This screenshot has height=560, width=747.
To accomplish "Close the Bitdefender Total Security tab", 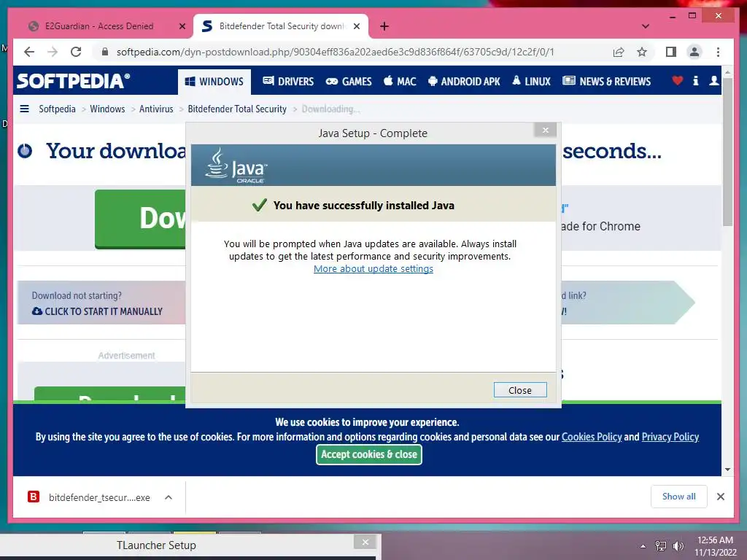I will (356, 27).
